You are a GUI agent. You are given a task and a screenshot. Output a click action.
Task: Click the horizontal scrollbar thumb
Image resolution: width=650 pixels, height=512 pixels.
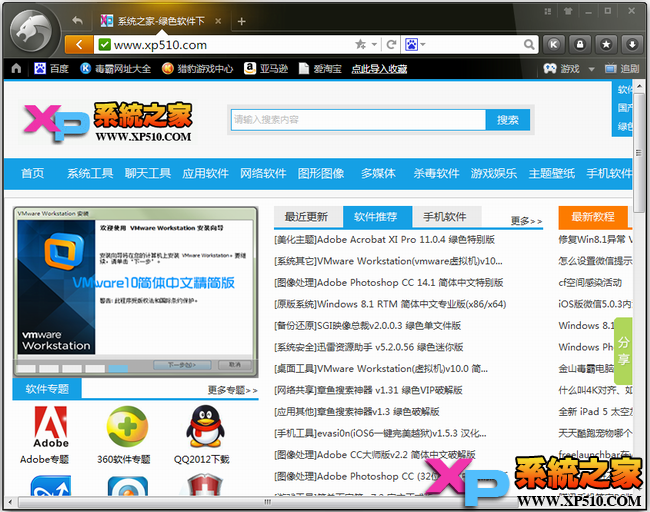click(x=267, y=502)
